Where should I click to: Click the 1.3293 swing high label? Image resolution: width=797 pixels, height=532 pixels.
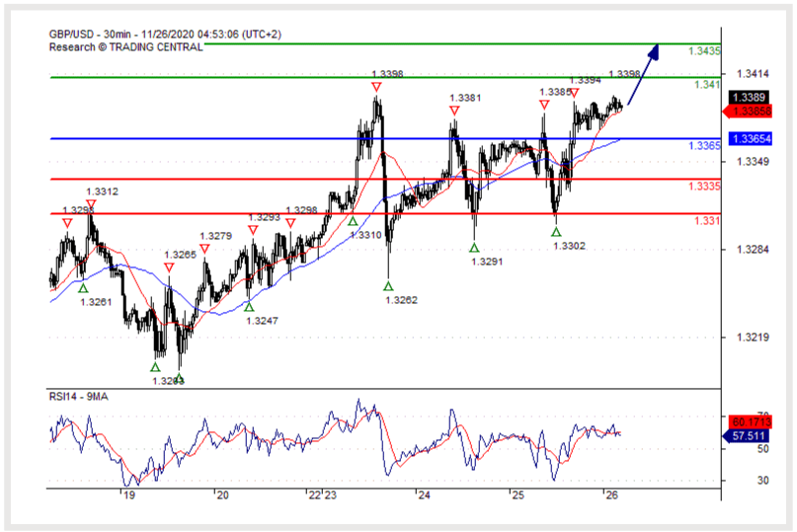pos(265,217)
